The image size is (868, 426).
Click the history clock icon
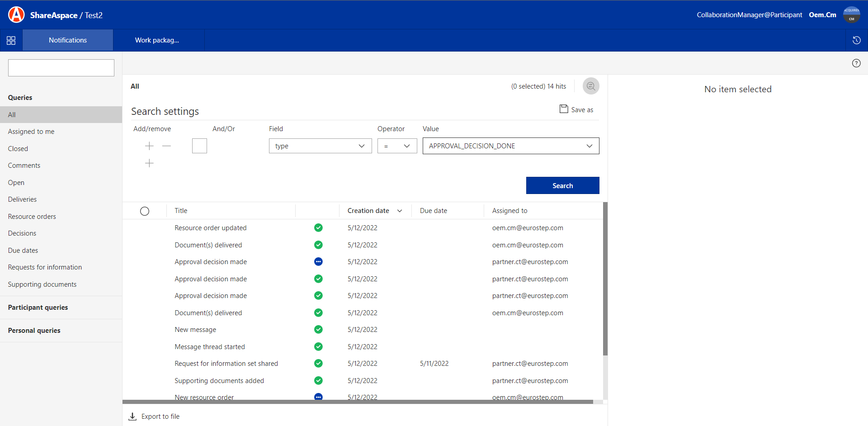[x=856, y=40]
